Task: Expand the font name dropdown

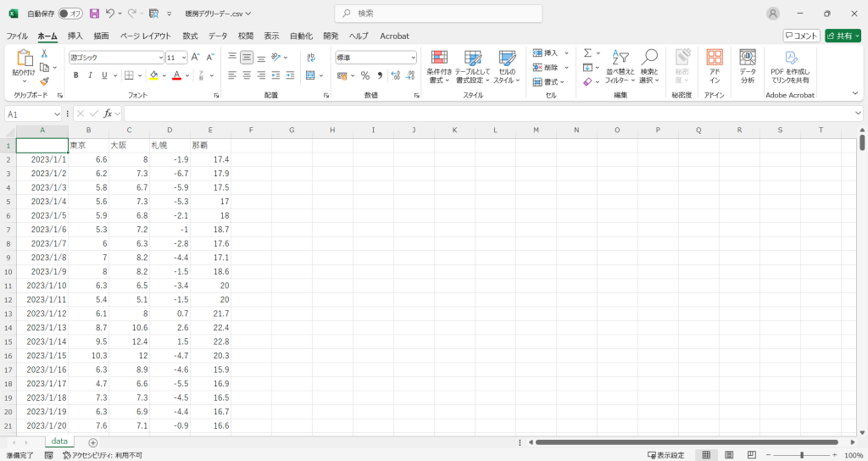Action: (x=161, y=58)
